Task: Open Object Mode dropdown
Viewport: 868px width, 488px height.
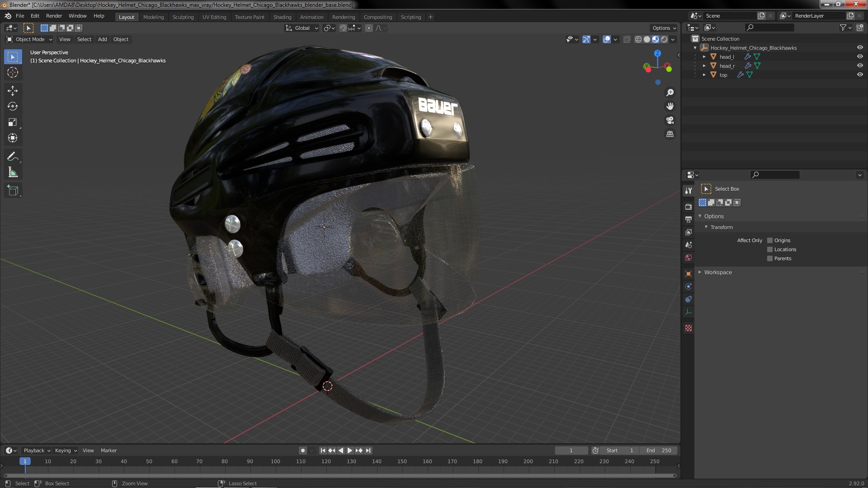Action: [29, 39]
